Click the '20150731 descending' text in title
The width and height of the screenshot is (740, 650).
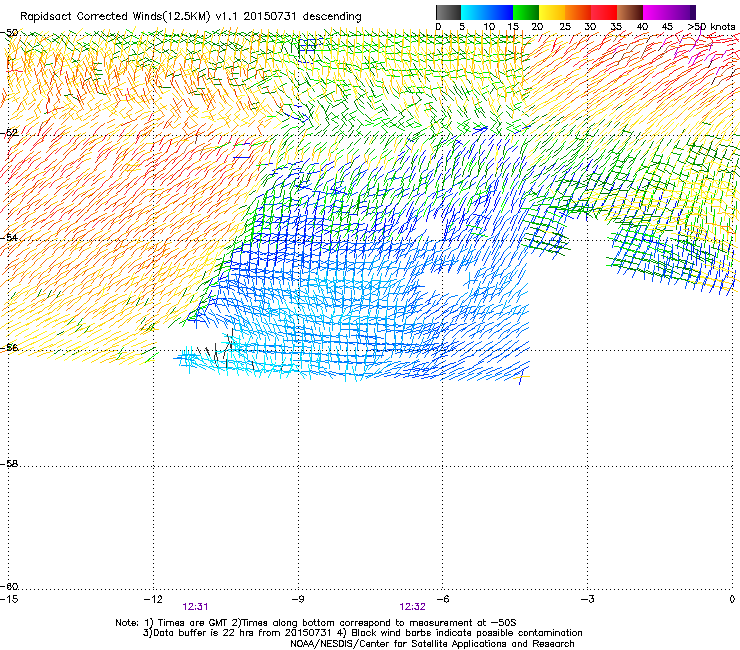pos(302,17)
